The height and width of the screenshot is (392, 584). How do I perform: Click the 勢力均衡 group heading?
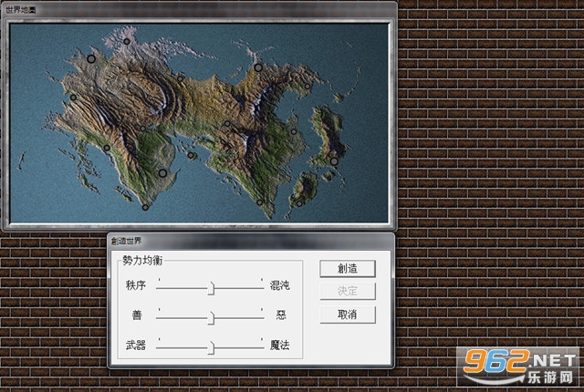pyautogui.click(x=142, y=261)
